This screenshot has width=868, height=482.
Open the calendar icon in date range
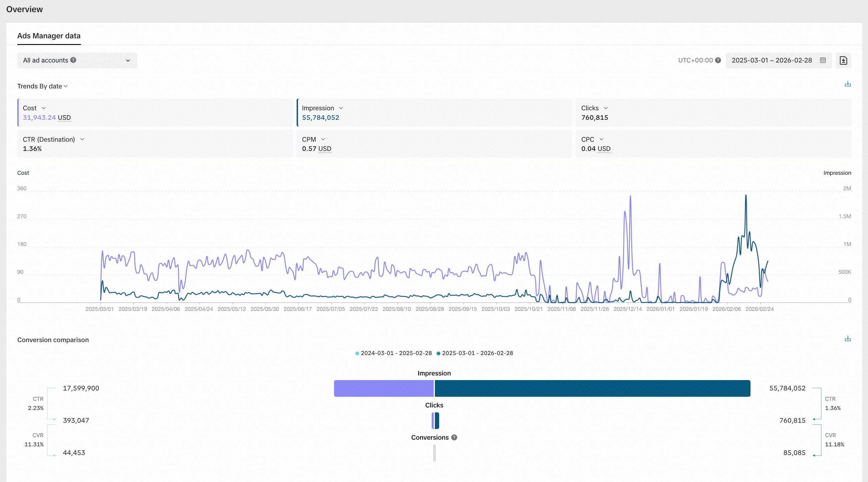click(822, 60)
